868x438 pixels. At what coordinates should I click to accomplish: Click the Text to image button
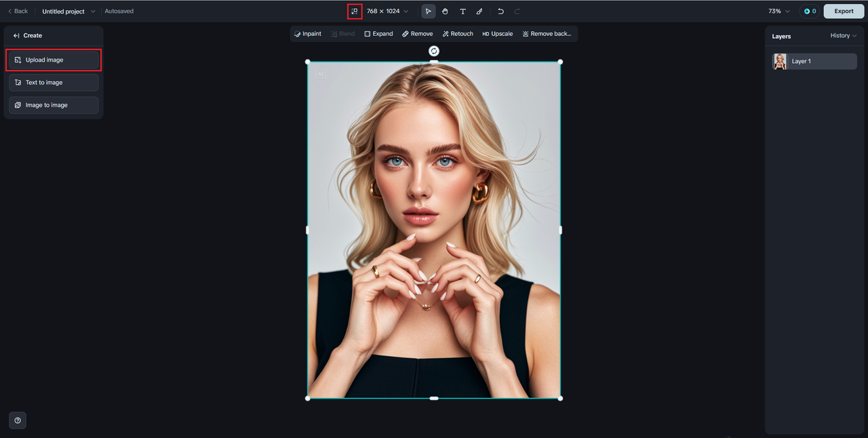[54, 83]
